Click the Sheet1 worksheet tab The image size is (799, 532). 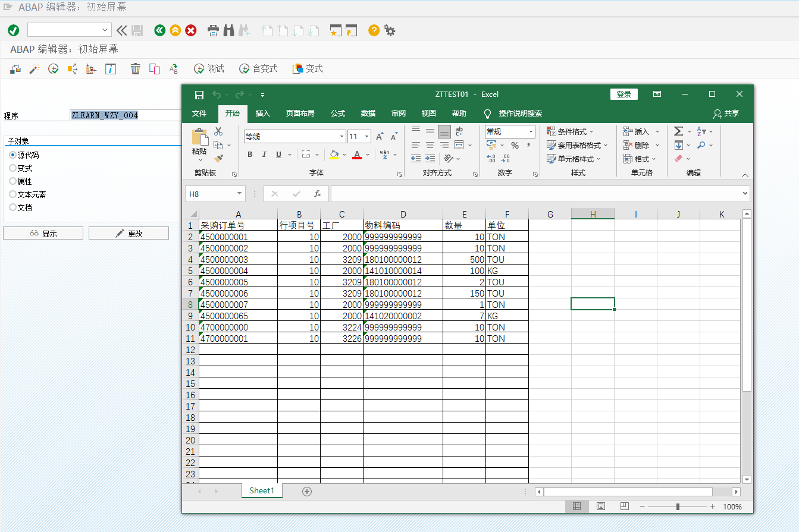(261, 491)
